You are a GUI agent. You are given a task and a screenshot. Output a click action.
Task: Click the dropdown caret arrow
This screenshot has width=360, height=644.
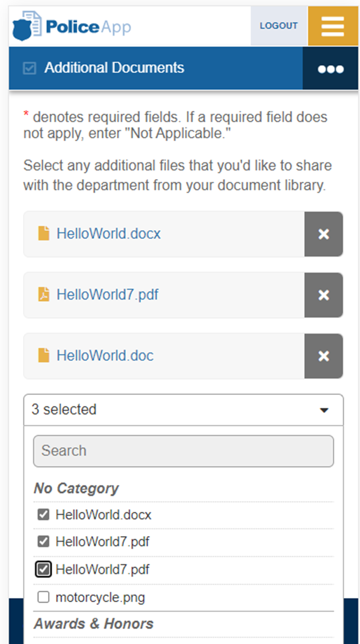coord(324,410)
